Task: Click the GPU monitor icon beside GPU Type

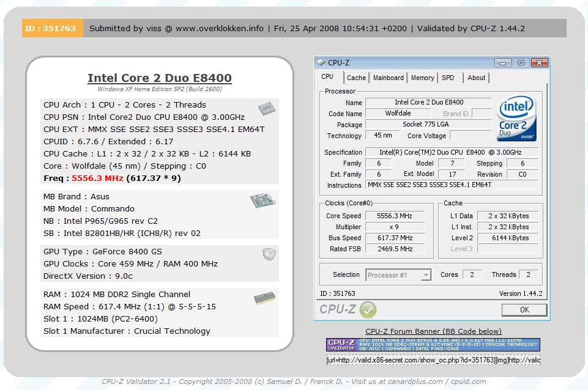Action: (x=269, y=254)
